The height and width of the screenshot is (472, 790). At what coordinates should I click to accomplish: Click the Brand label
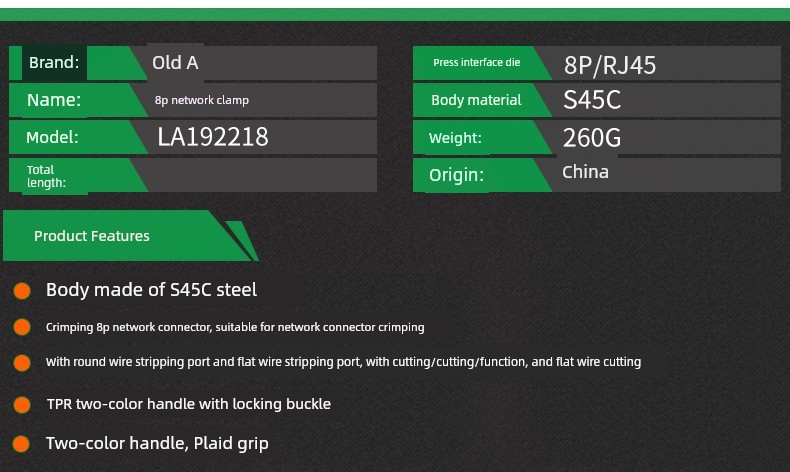54,62
